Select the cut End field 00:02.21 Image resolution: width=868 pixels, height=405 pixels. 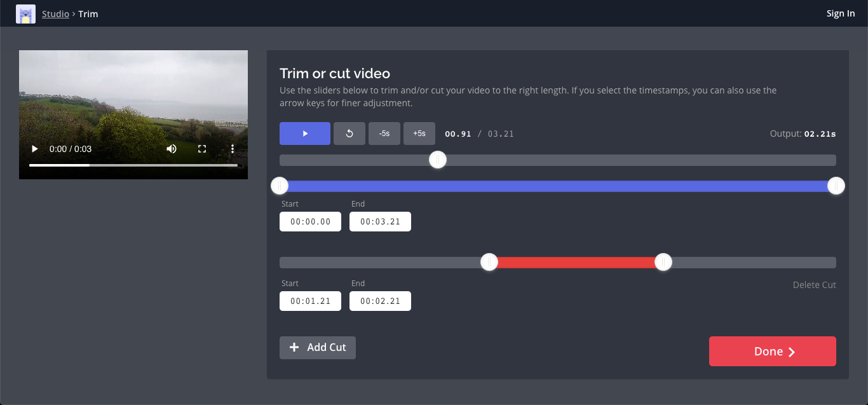click(x=380, y=301)
